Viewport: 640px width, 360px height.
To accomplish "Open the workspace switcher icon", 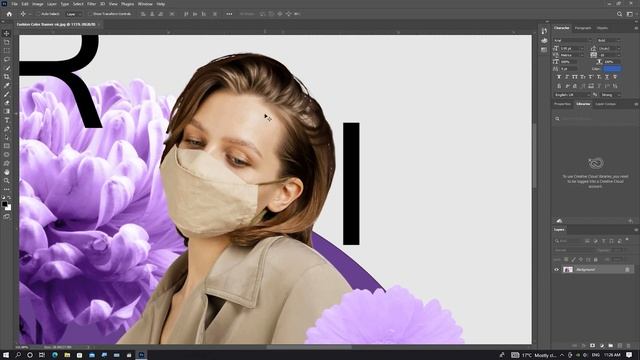I will coord(630,14).
